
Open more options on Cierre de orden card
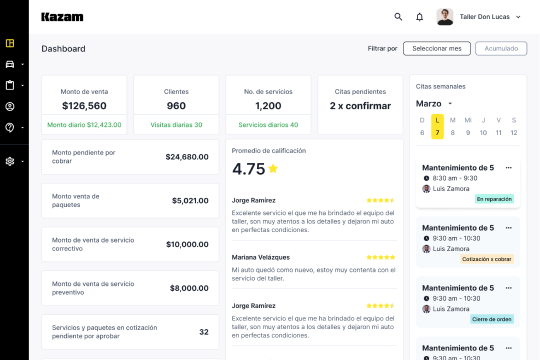click(x=509, y=288)
